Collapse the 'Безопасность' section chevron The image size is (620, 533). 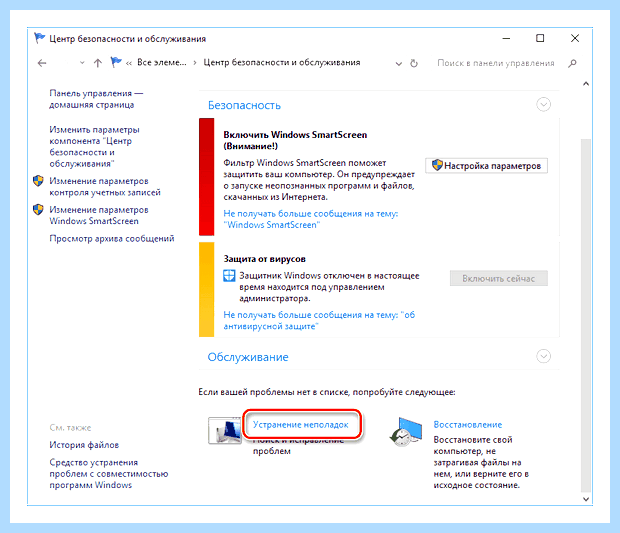[543, 104]
